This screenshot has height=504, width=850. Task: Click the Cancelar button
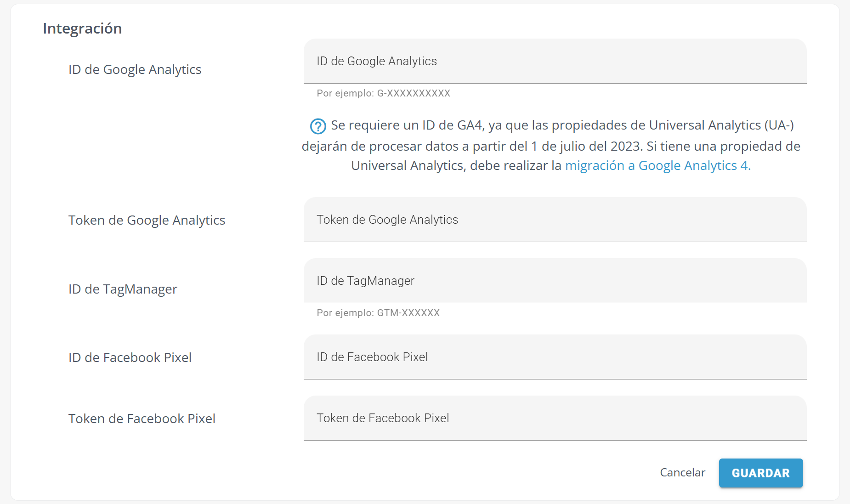tap(682, 473)
